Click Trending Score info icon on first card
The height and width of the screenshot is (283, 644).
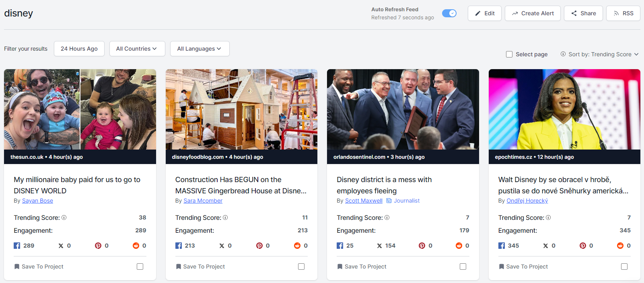64,217
